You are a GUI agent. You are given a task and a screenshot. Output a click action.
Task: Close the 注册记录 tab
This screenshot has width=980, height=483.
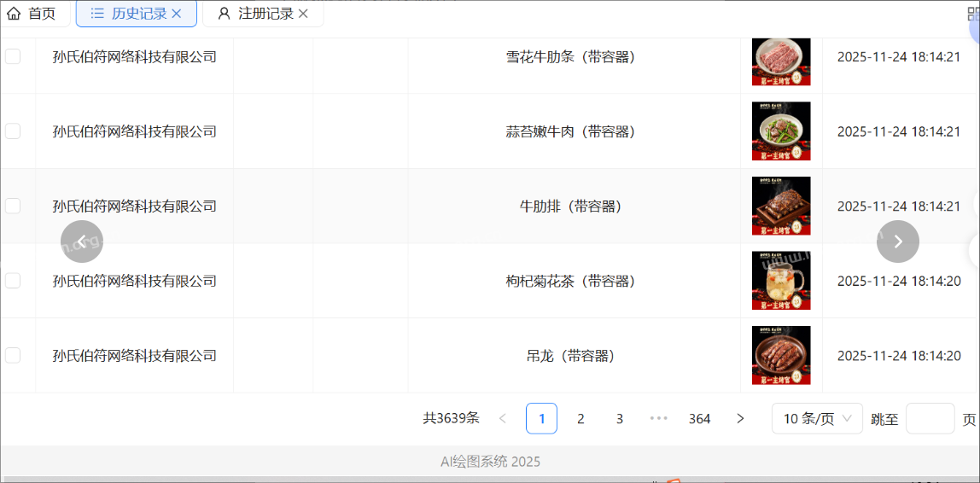pos(303,14)
